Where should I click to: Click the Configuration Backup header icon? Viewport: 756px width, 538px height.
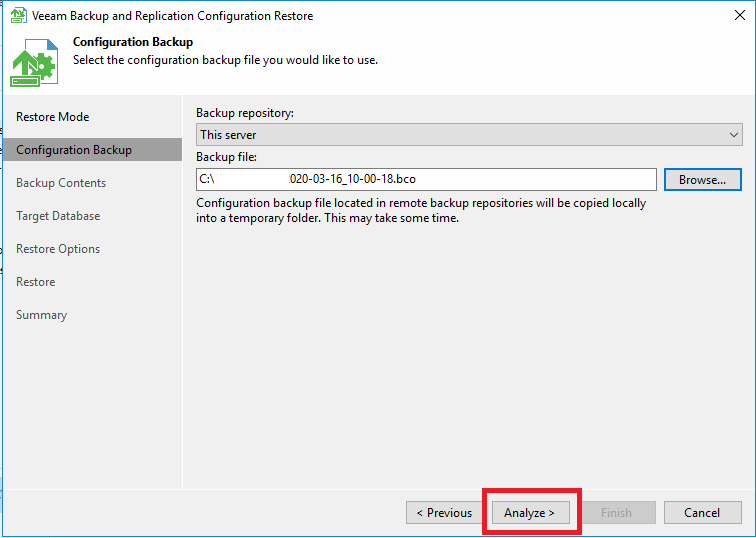(34, 63)
